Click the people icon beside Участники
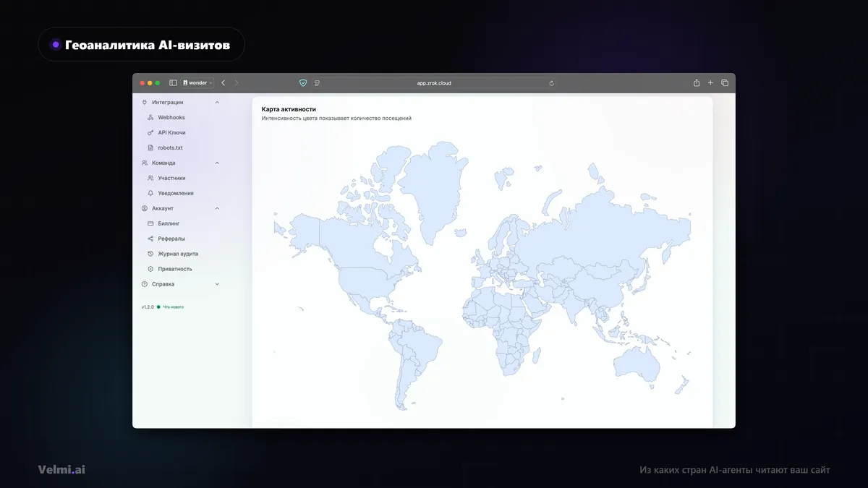Viewport: 868px width, 488px height. (x=150, y=178)
